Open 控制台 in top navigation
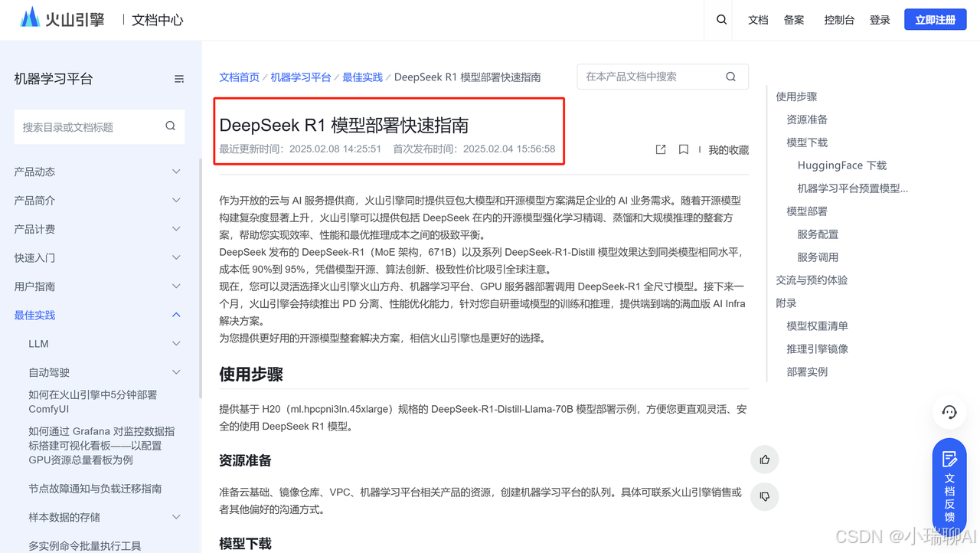The height and width of the screenshot is (553, 980). coord(839,20)
